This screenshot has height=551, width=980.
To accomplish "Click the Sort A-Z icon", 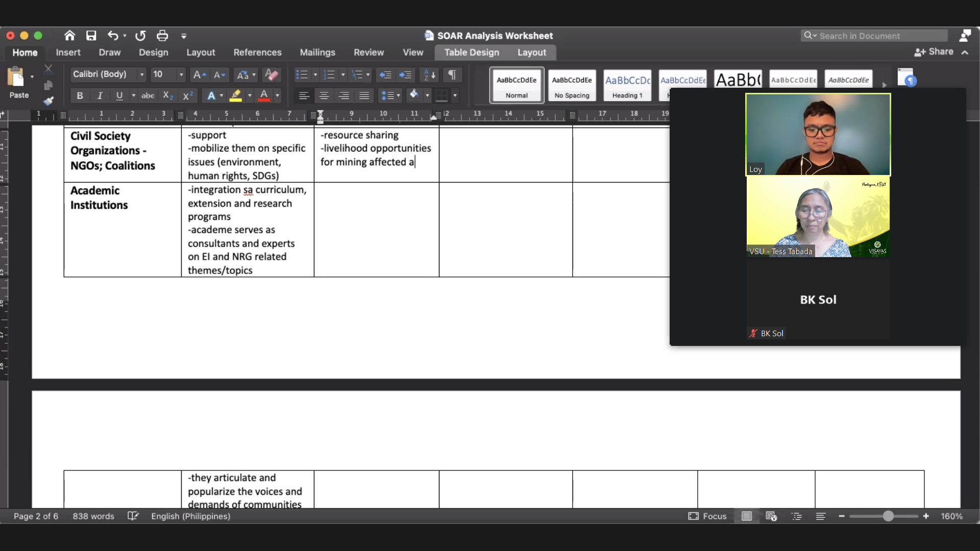I will pyautogui.click(x=430, y=75).
